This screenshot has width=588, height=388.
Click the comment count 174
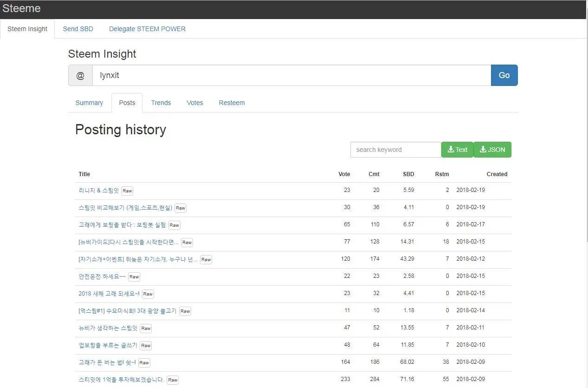coord(374,259)
